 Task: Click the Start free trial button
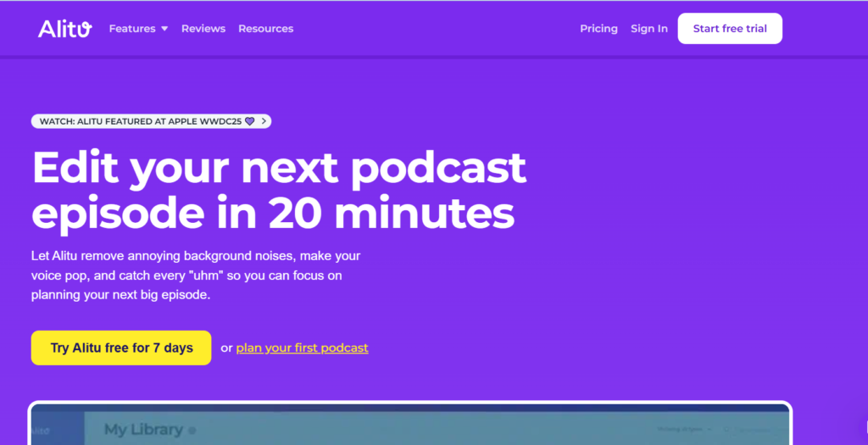click(x=730, y=28)
